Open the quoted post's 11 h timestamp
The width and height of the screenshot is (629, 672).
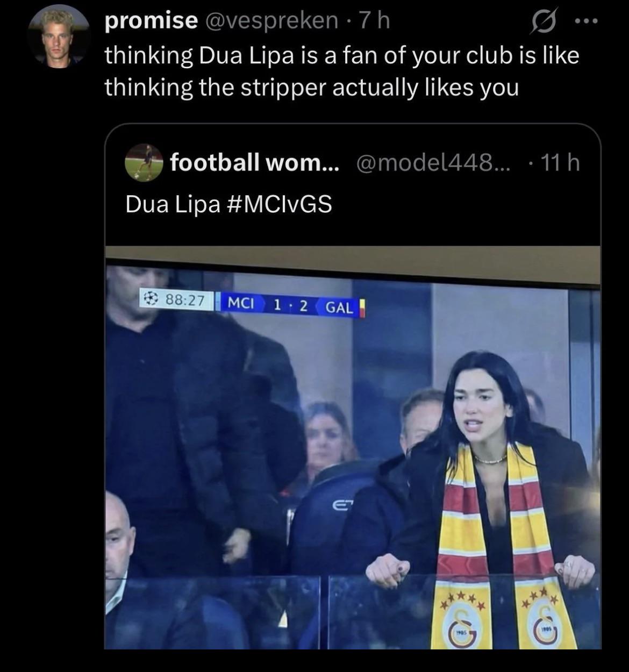pyautogui.click(x=560, y=161)
